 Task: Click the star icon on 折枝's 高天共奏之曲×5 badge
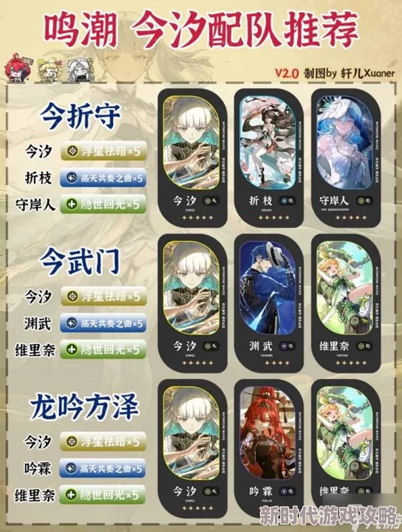click(x=71, y=178)
